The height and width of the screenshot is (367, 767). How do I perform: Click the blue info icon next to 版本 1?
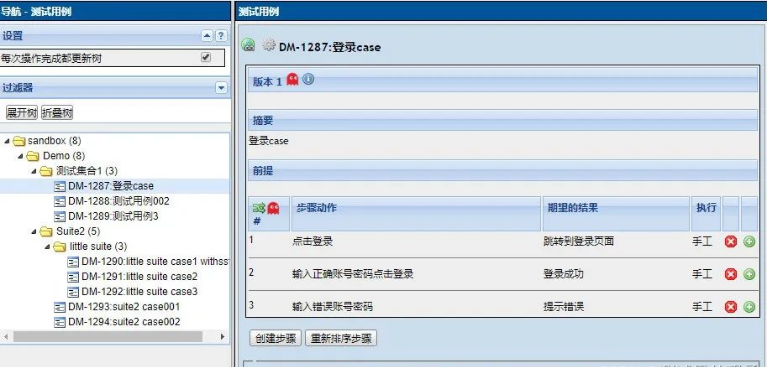pyautogui.click(x=308, y=79)
